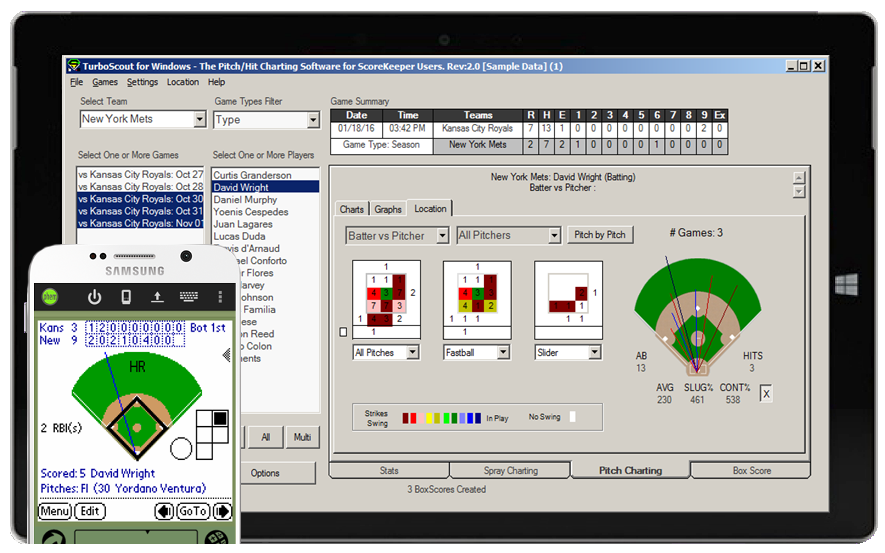Image resolution: width=885 pixels, height=553 pixels.
Task: Open the All Pitches type dropdown
Action: click(413, 352)
